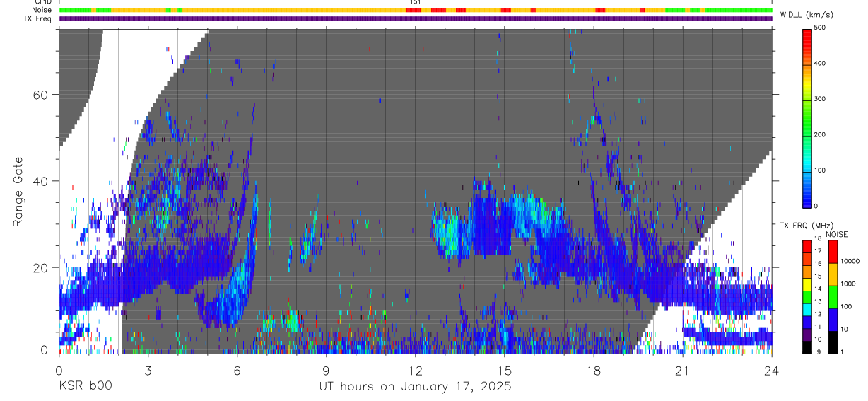Viewport: 868px width, 401px height.
Task: Click the '1' tick on NOISE scale
Action: coord(842,351)
